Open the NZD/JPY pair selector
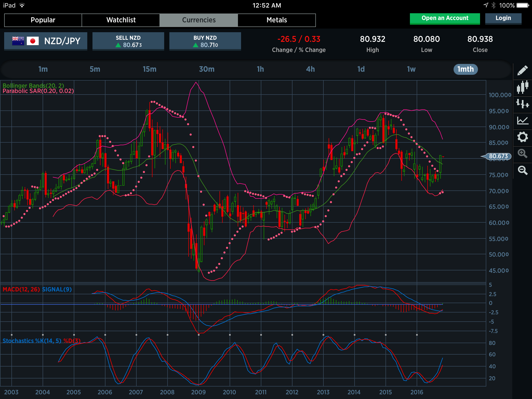532x399 pixels. point(46,41)
